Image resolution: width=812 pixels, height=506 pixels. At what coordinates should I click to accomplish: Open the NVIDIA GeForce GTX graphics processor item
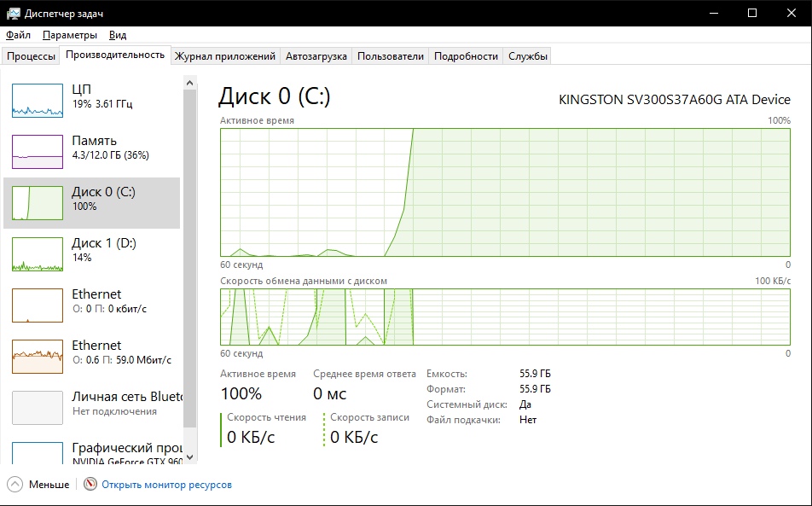click(38, 452)
